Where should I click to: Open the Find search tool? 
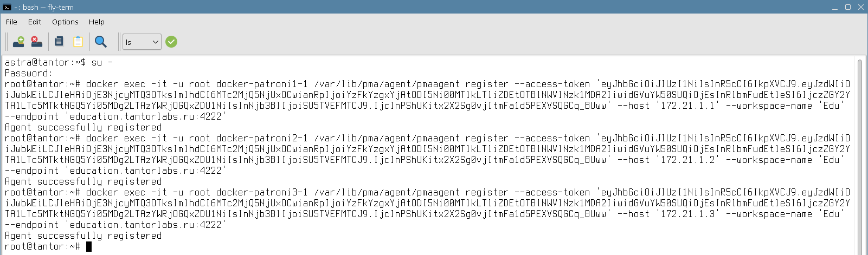[100, 42]
